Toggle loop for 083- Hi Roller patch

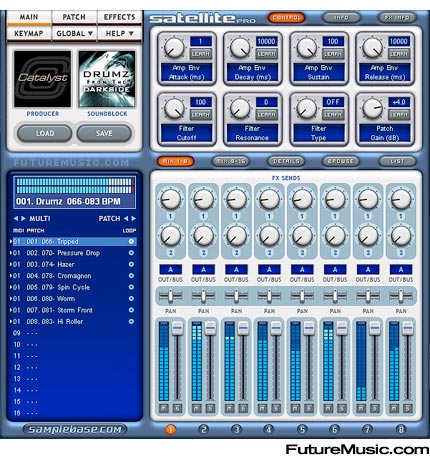[131, 321]
